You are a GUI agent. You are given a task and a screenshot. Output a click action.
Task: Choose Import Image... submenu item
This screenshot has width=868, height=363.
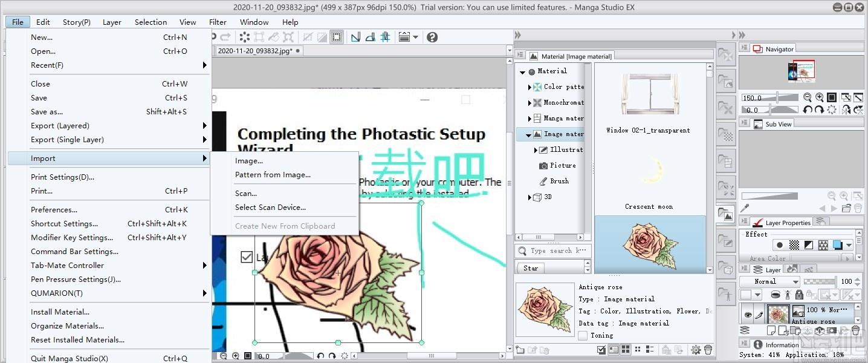point(249,161)
